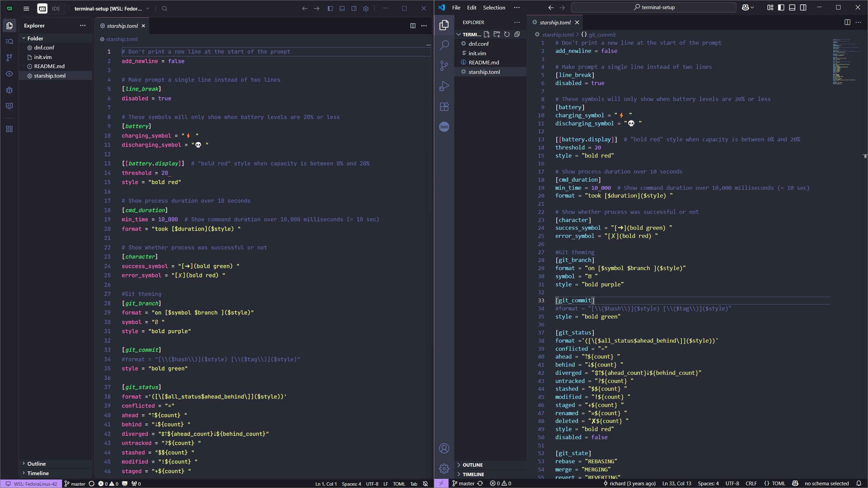Screen dimensions: 868x488
Task: Toggle right sidebar in left IDE title bar
Action: tap(354, 8)
